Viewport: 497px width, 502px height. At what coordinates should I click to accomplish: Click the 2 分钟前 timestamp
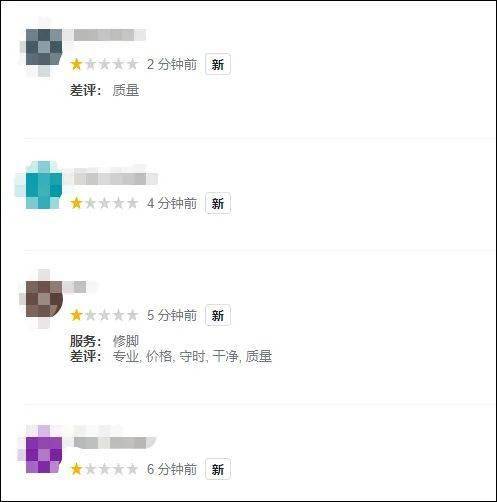(x=172, y=64)
